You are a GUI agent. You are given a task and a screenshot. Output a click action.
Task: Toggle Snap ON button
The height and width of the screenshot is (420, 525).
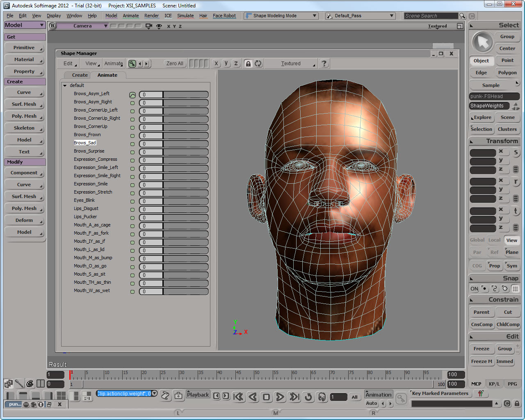(x=474, y=289)
